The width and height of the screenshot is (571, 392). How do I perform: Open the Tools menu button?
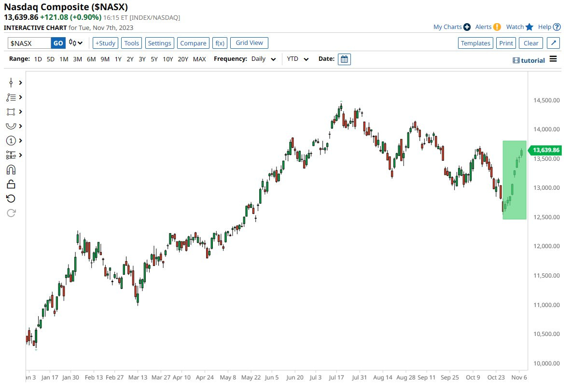pyautogui.click(x=131, y=43)
